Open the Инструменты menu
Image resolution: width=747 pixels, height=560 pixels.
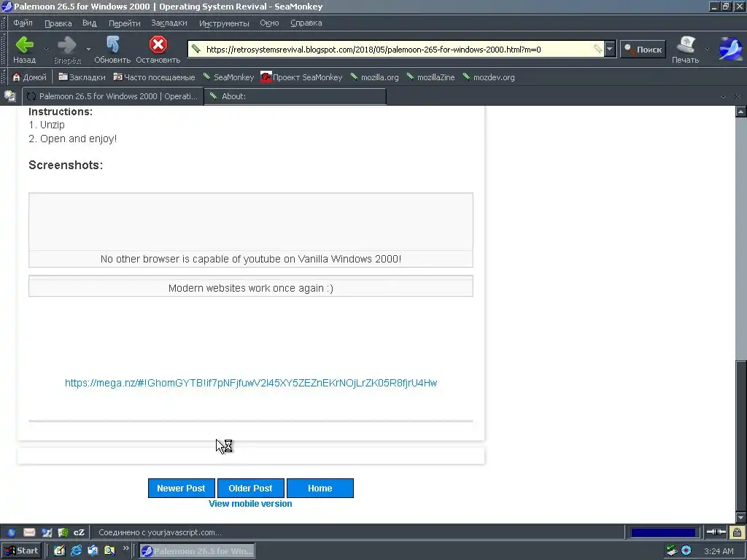224,23
